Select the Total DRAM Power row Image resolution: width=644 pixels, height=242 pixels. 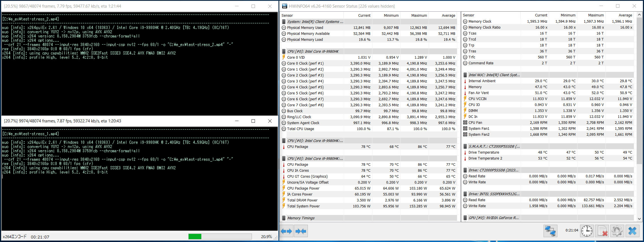tap(368, 200)
